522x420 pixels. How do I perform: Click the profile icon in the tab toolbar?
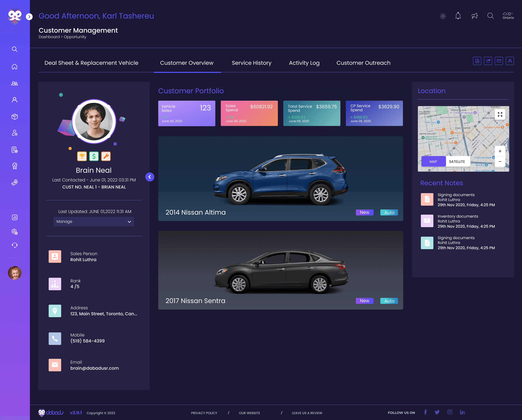pyautogui.click(x=510, y=61)
